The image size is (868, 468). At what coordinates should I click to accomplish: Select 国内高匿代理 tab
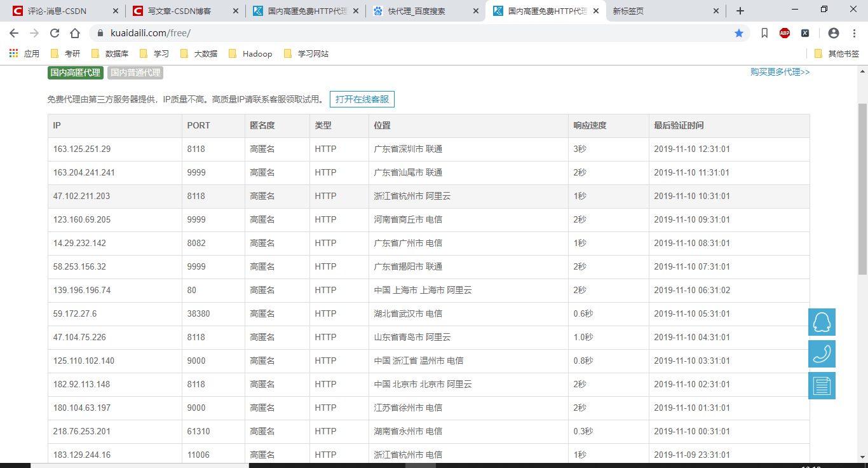pyautogui.click(x=76, y=72)
